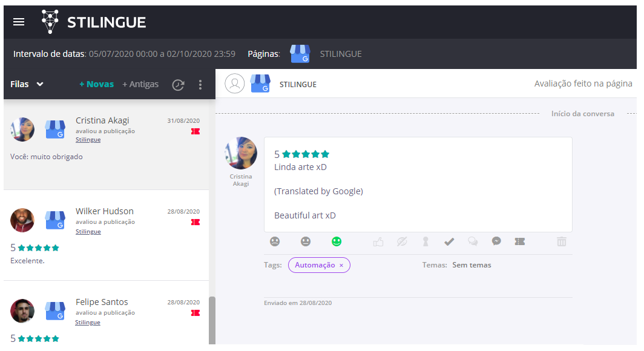
Task: Click the 'Linda arte xD' review text
Action: coord(300,167)
